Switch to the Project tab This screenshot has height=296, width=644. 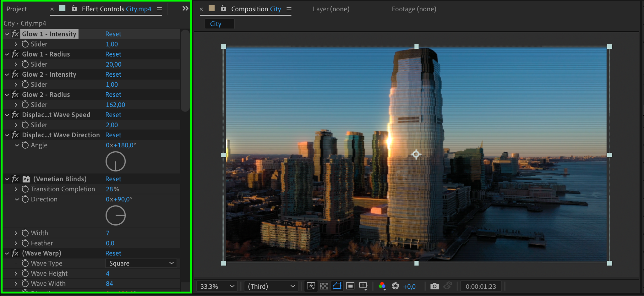(x=17, y=9)
